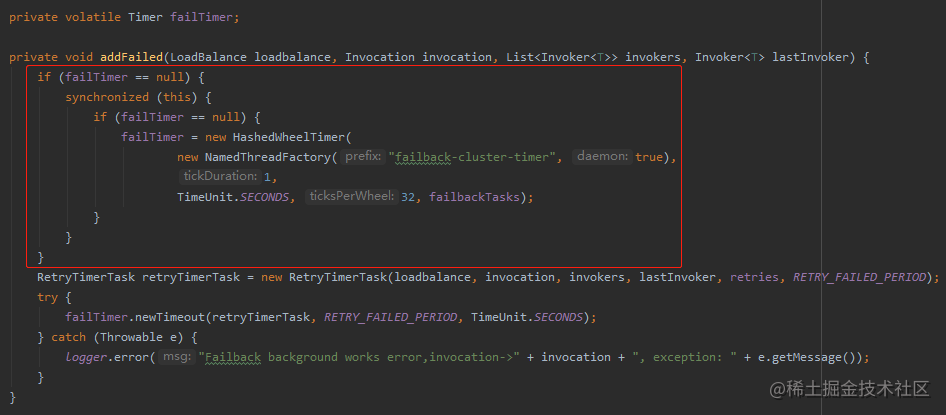Click 'List<Invoker<T>>' in the method signature
The height and width of the screenshot is (415, 946).
562,57
